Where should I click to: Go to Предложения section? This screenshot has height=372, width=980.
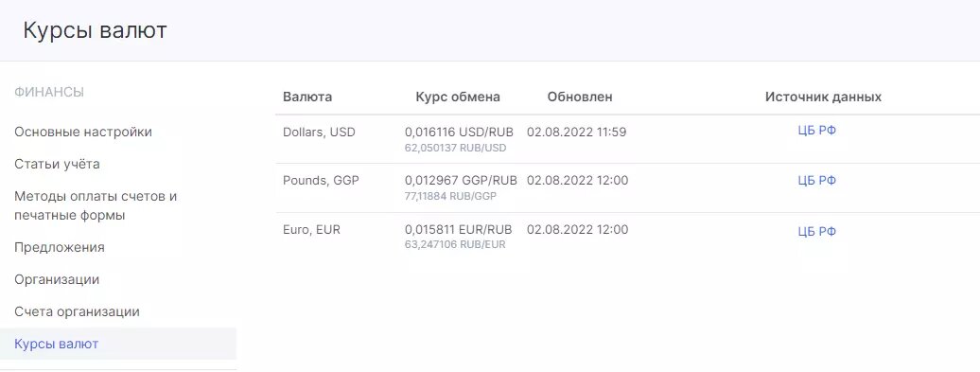[x=60, y=247]
